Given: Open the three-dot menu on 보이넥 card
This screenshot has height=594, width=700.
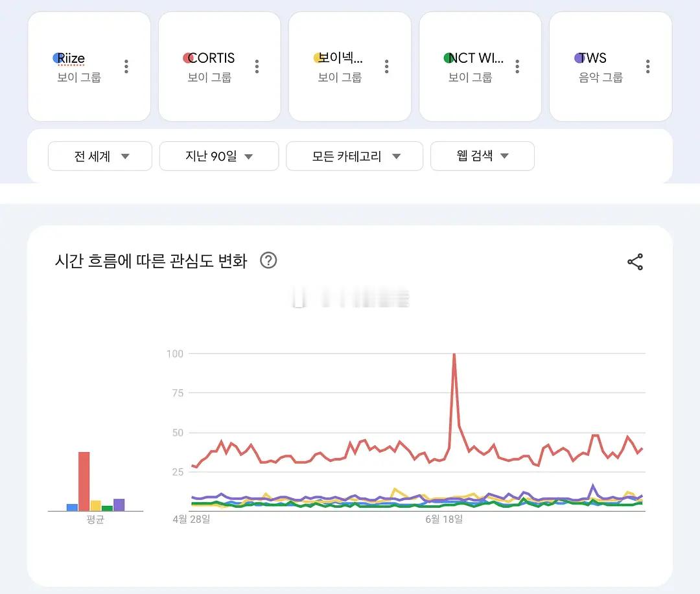Looking at the screenshot, I should (386, 67).
